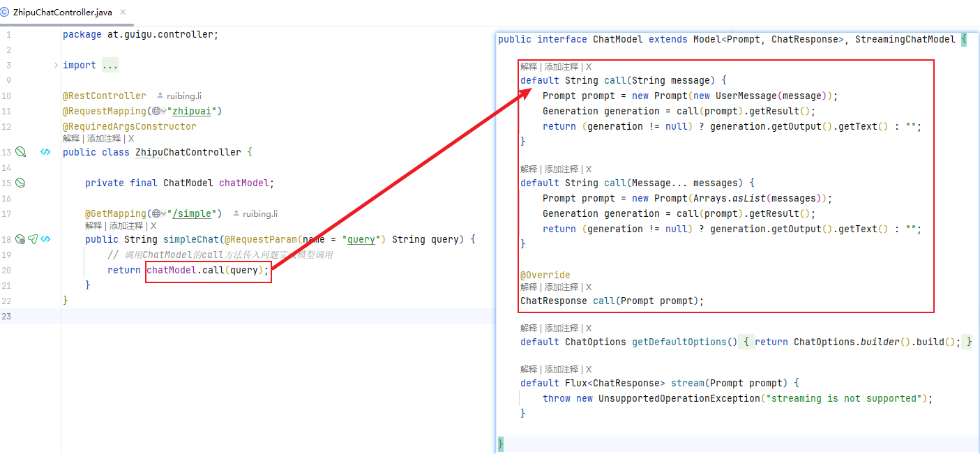This screenshot has height=454, width=980.
Task: Click 解释 above call(Message... messages)
Action: [529, 169]
